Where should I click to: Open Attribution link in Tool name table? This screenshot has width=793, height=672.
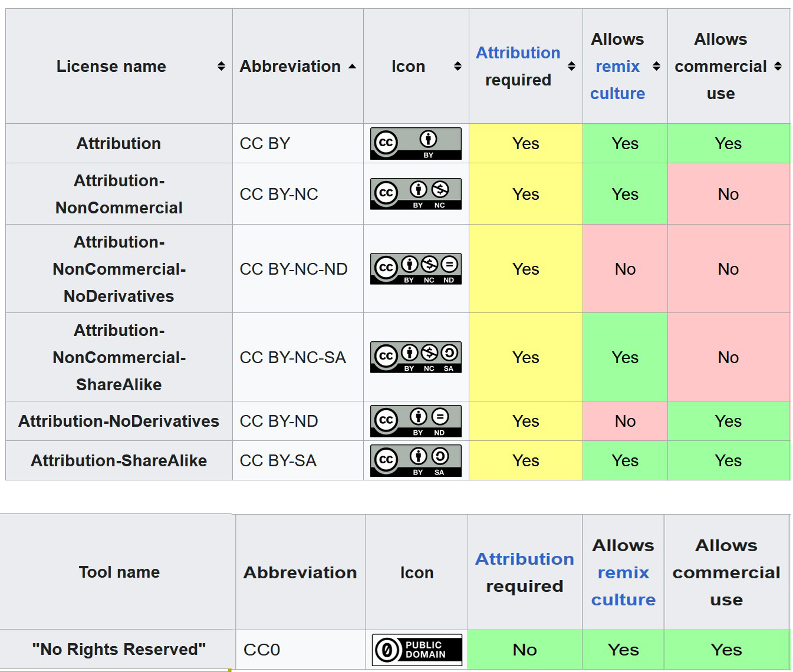click(x=524, y=559)
